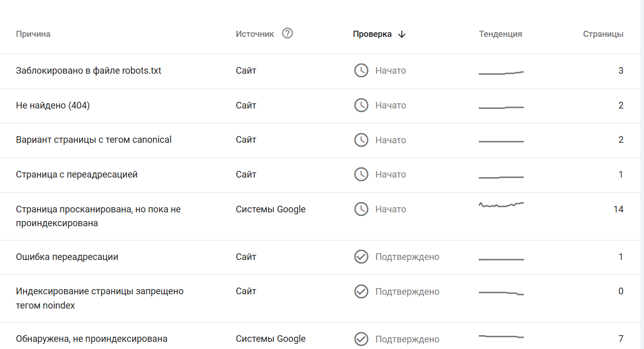Open Заблокировано в файле robots.txt row
The height and width of the screenshot is (349, 644).
(88, 71)
